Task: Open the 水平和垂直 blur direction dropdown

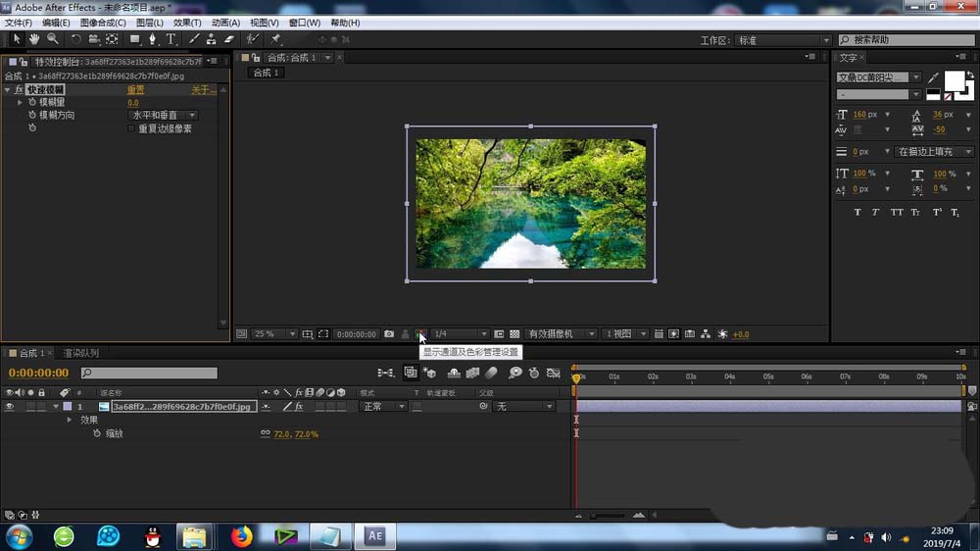Action: pos(163,116)
